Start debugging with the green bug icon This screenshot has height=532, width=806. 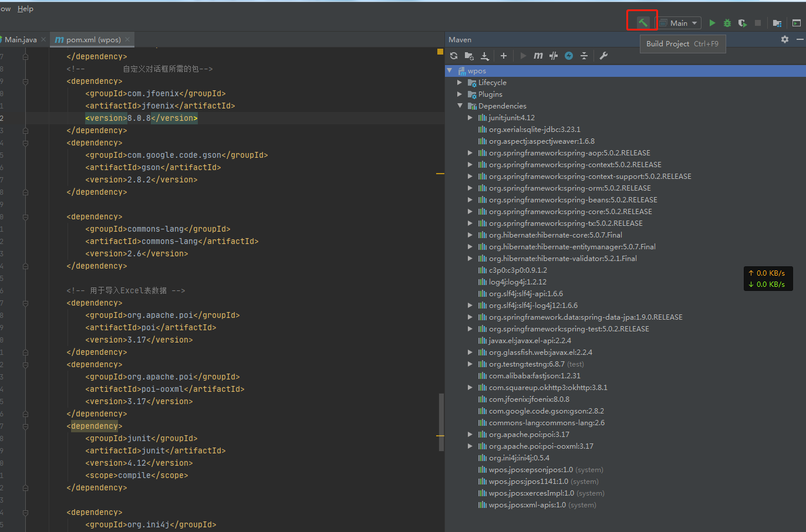[x=727, y=23]
